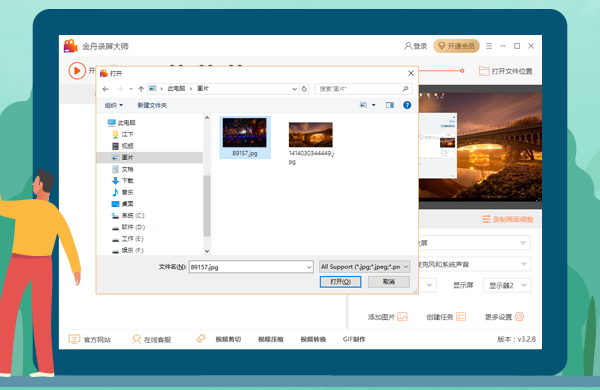Open 打开文件位置 folder icon
The image size is (600, 390).
(484, 71)
